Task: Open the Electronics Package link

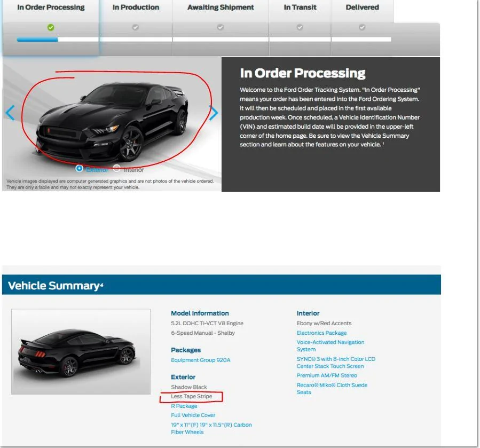Action: point(321,333)
